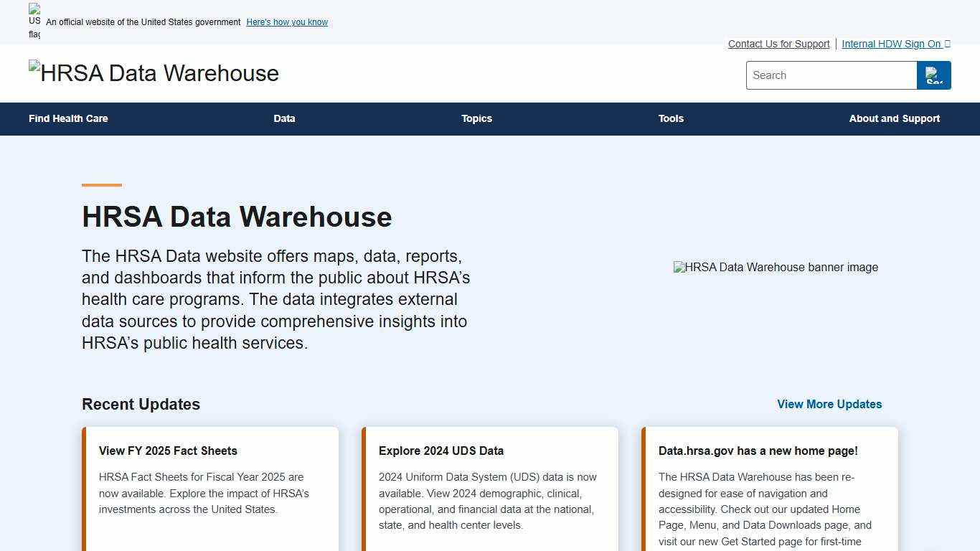Click the Contact Us for Support link
The height and width of the screenshot is (551, 980).
pyautogui.click(x=778, y=44)
